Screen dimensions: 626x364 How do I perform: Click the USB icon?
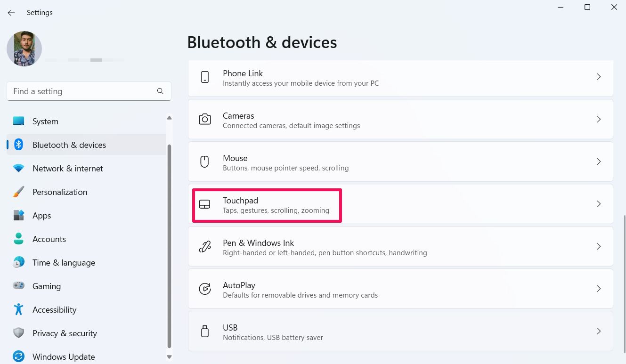click(x=205, y=331)
